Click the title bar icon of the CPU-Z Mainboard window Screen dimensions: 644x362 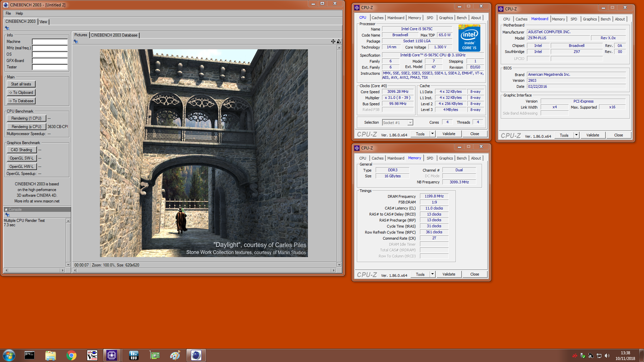[501, 9]
